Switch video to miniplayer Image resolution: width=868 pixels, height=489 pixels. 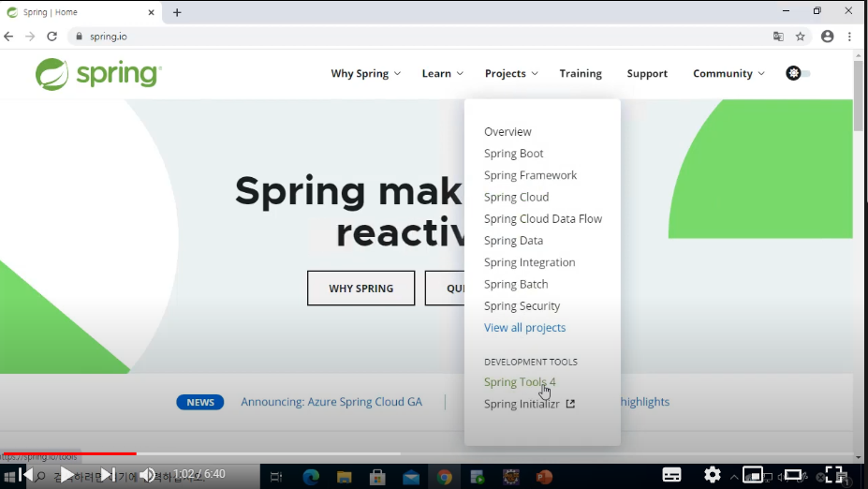tap(753, 475)
